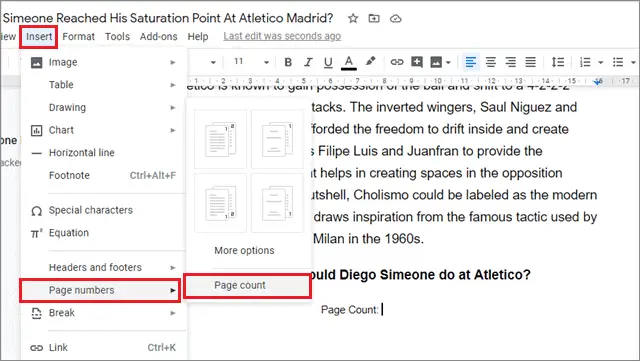Click the 'Page Count:' text in document
The height and width of the screenshot is (361, 640).
click(350, 310)
